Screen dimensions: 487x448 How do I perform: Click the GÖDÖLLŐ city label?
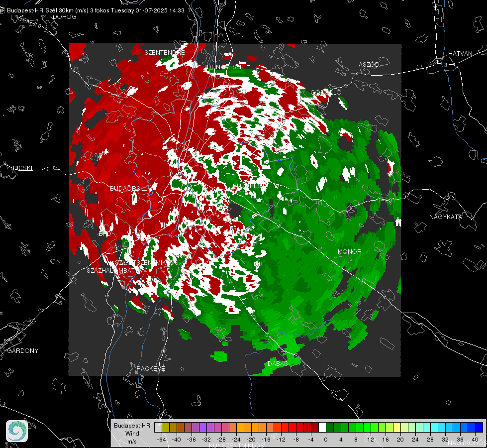pyautogui.click(x=326, y=92)
